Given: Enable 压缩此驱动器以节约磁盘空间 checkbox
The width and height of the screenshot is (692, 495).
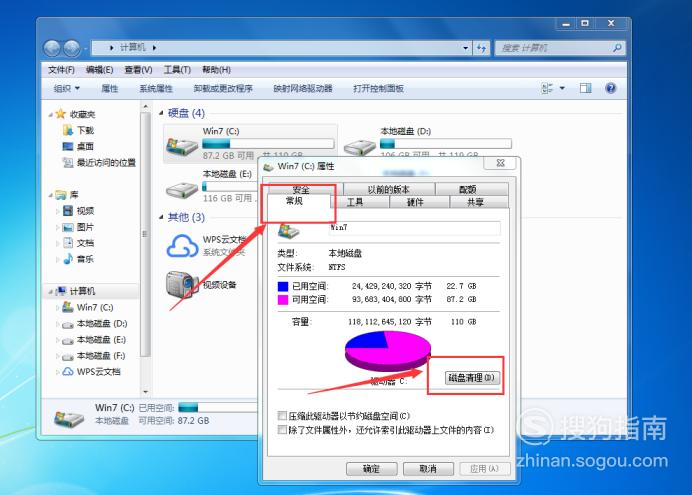Looking at the screenshot, I should click(x=282, y=415).
